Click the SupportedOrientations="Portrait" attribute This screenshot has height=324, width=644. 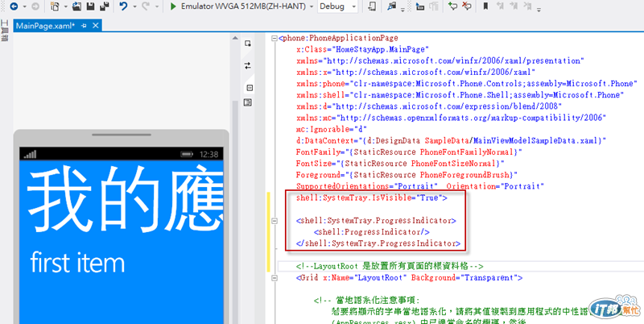coord(368,186)
